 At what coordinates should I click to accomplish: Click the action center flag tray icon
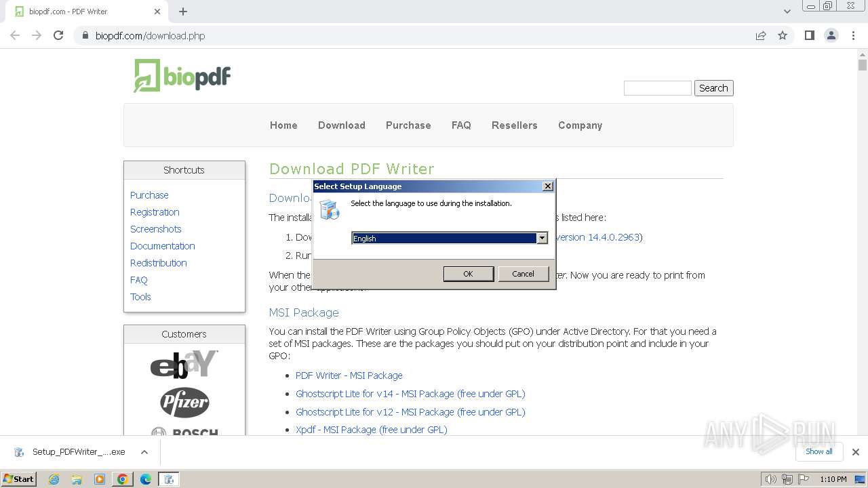[x=804, y=479]
